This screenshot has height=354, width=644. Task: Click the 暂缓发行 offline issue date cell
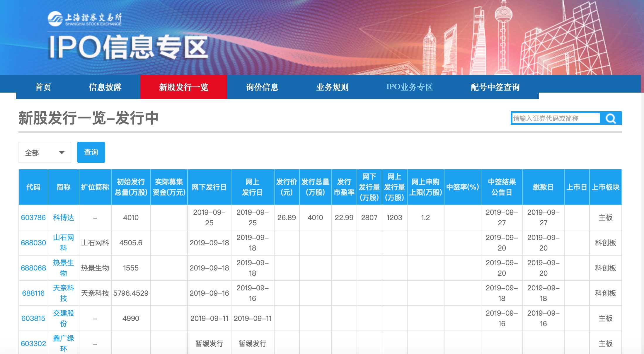pyautogui.click(x=209, y=343)
